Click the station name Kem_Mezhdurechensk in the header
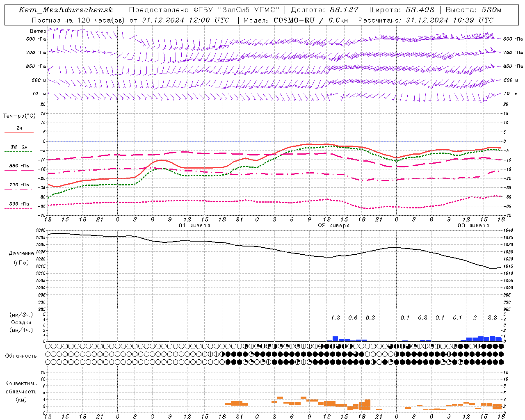Viewport: 525px width, 420px height. click(x=66, y=10)
